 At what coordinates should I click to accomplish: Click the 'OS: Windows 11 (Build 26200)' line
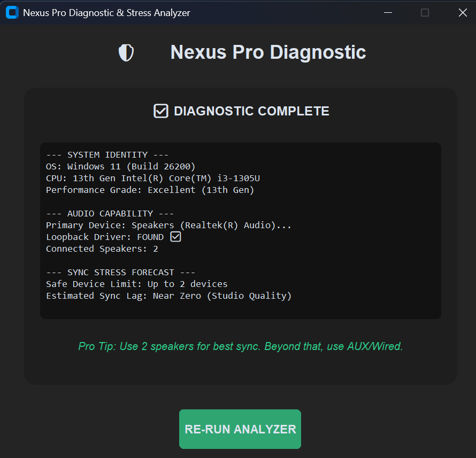[120, 167]
